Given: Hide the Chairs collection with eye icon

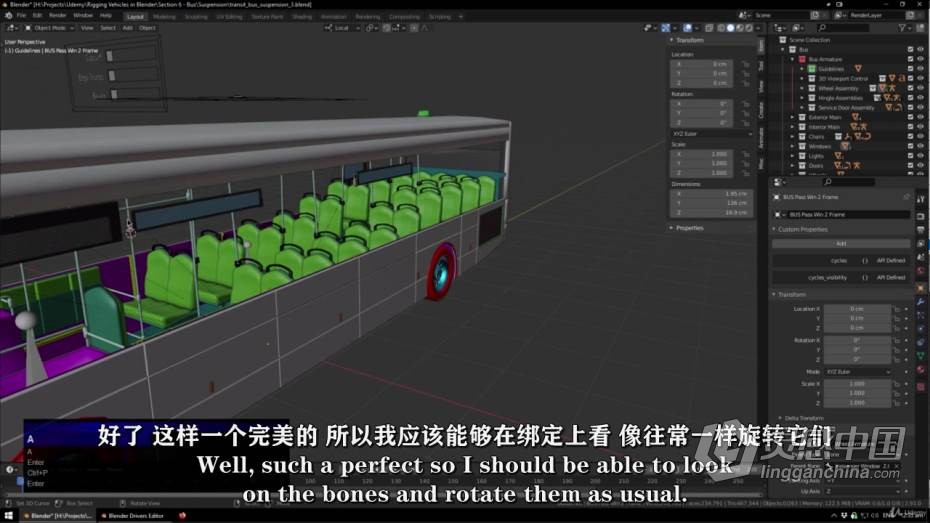Looking at the screenshot, I should 921,137.
